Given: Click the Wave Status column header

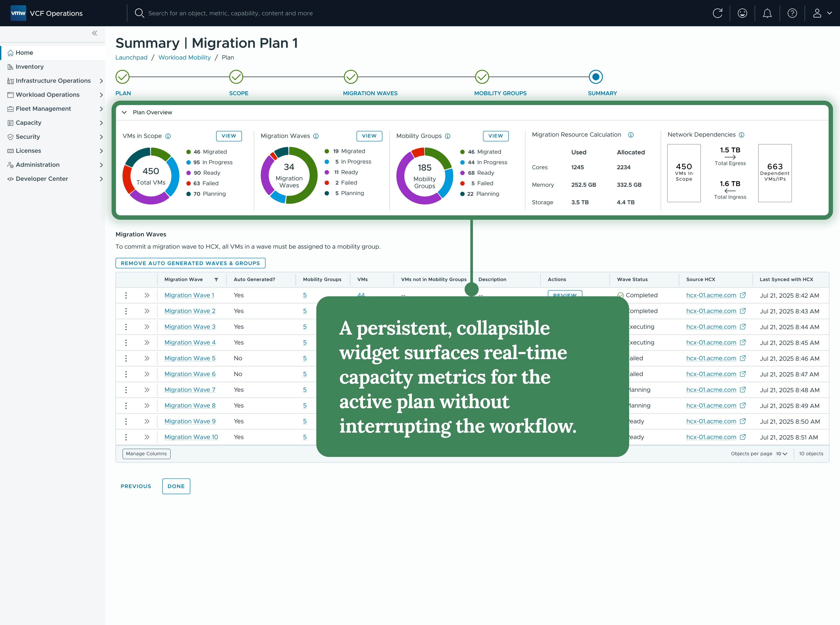Looking at the screenshot, I should pyautogui.click(x=632, y=280).
